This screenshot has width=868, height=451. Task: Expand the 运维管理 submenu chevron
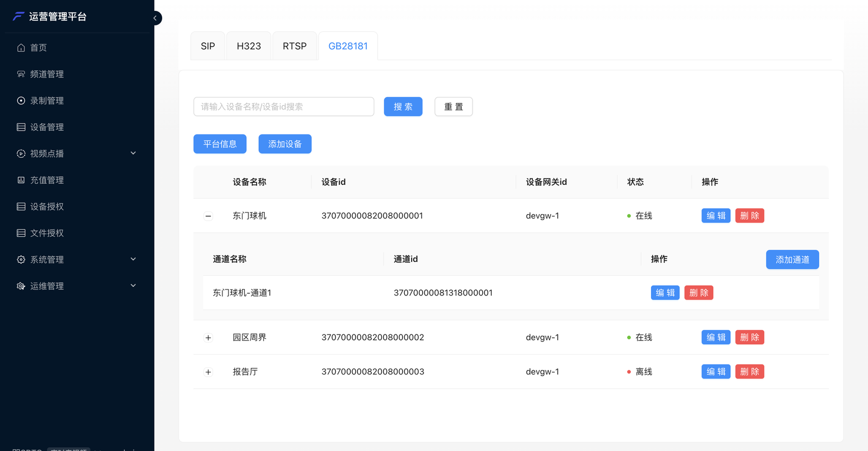133,286
